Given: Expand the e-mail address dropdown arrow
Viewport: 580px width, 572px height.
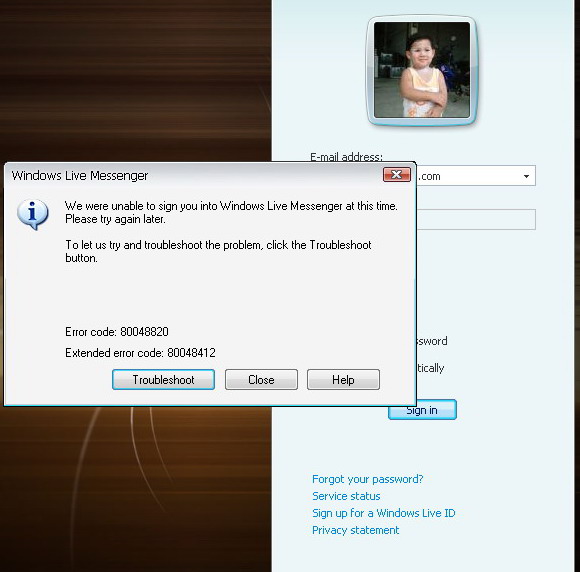Looking at the screenshot, I should (x=526, y=176).
